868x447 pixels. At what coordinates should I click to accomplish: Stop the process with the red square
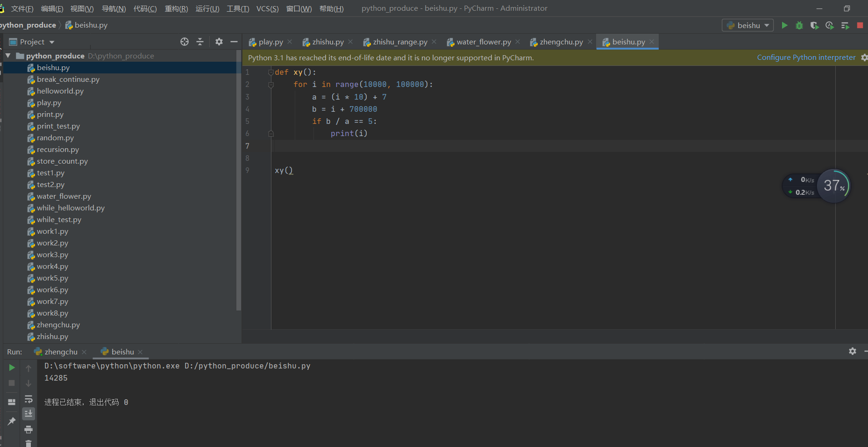click(x=860, y=25)
